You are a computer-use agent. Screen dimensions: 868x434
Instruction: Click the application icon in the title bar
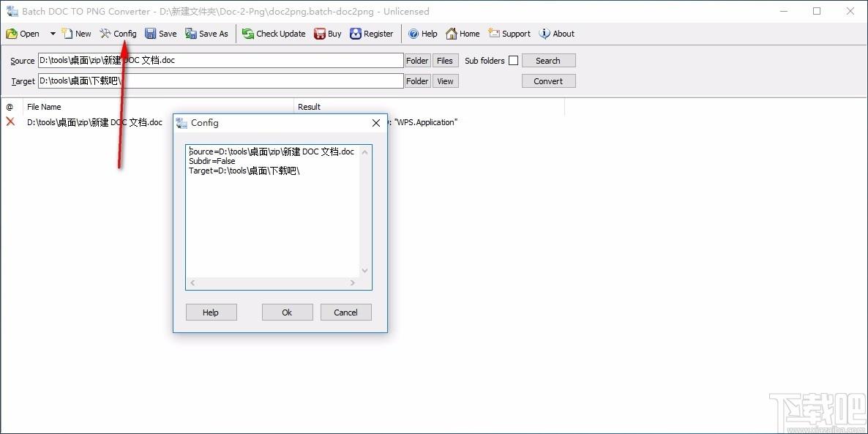11,11
